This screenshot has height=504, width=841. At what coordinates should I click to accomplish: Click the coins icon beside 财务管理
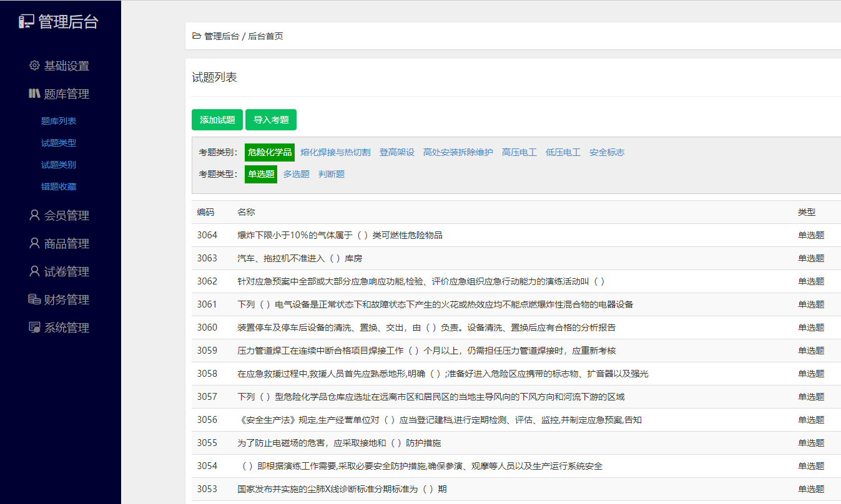tap(34, 299)
